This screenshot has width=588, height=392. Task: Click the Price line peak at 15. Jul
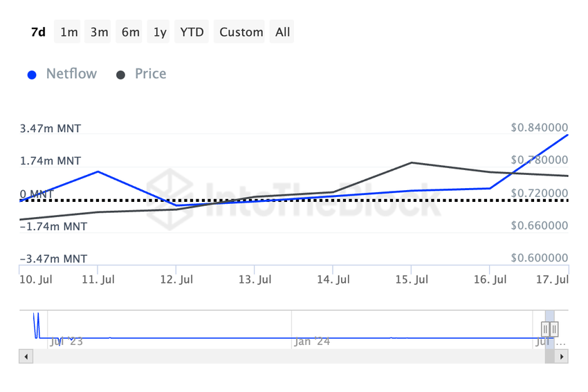point(412,162)
